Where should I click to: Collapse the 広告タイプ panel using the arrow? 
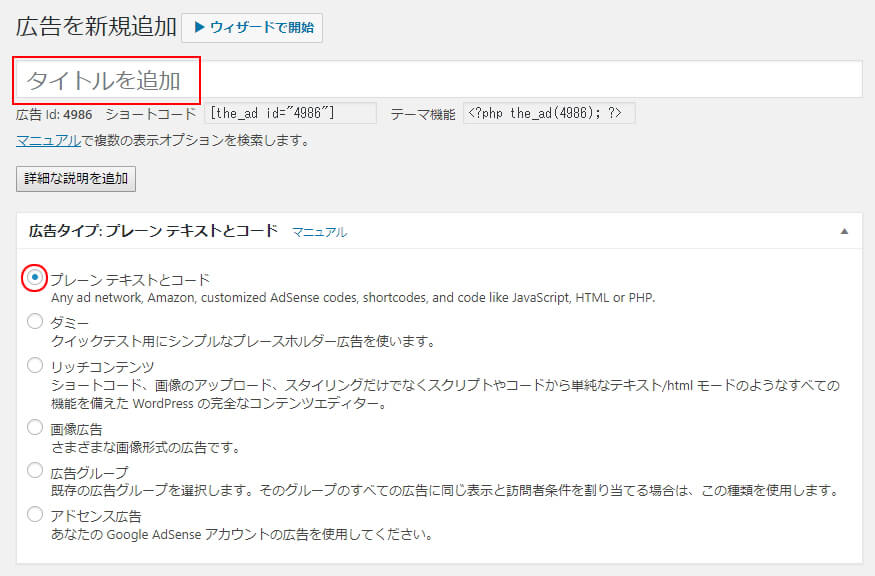click(844, 231)
